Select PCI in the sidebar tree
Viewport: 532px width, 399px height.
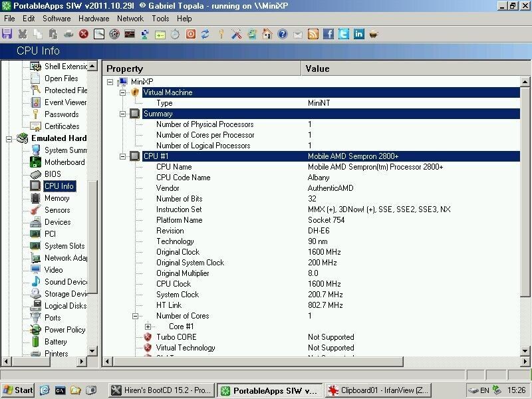50,234
